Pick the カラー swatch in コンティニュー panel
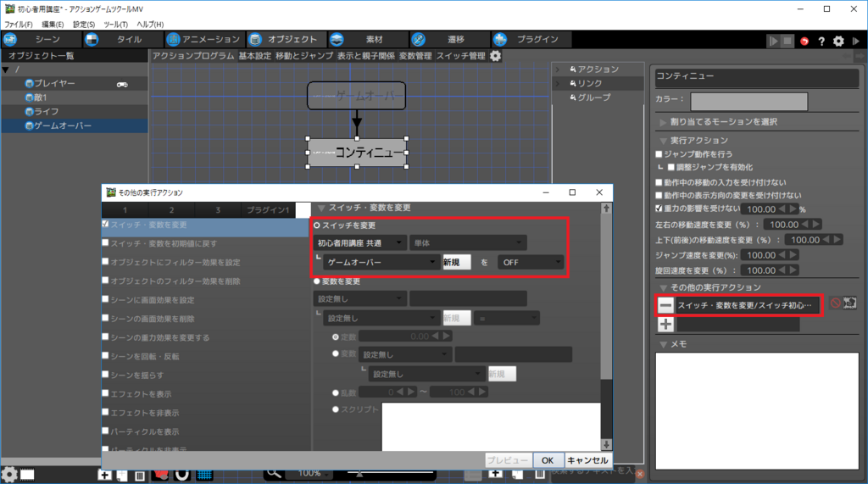Image resolution: width=868 pixels, height=484 pixels. click(x=749, y=102)
